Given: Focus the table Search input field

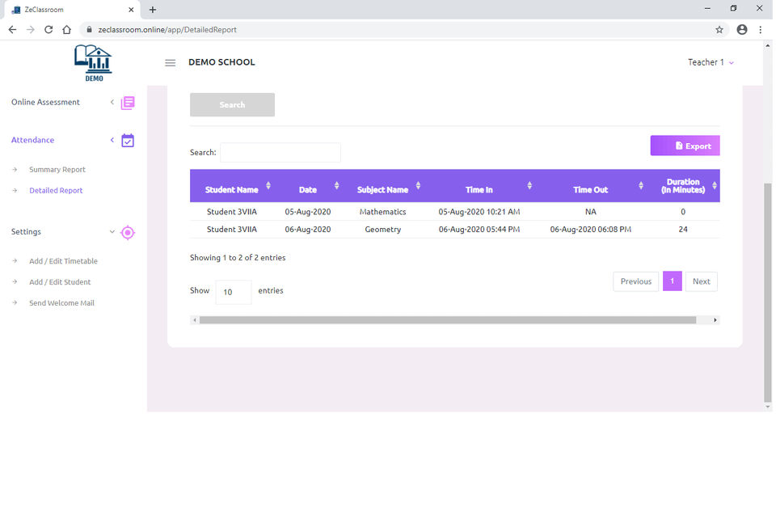Looking at the screenshot, I should (x=280, y=153).
